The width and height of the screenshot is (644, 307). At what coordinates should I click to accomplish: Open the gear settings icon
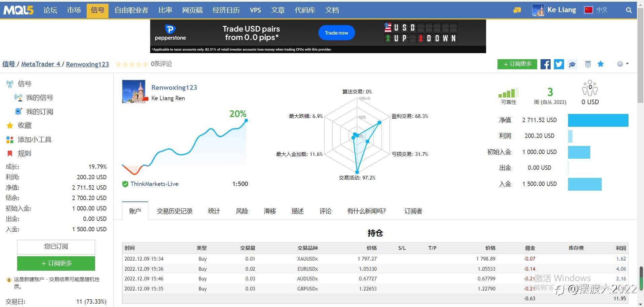(x=620, y=64)
